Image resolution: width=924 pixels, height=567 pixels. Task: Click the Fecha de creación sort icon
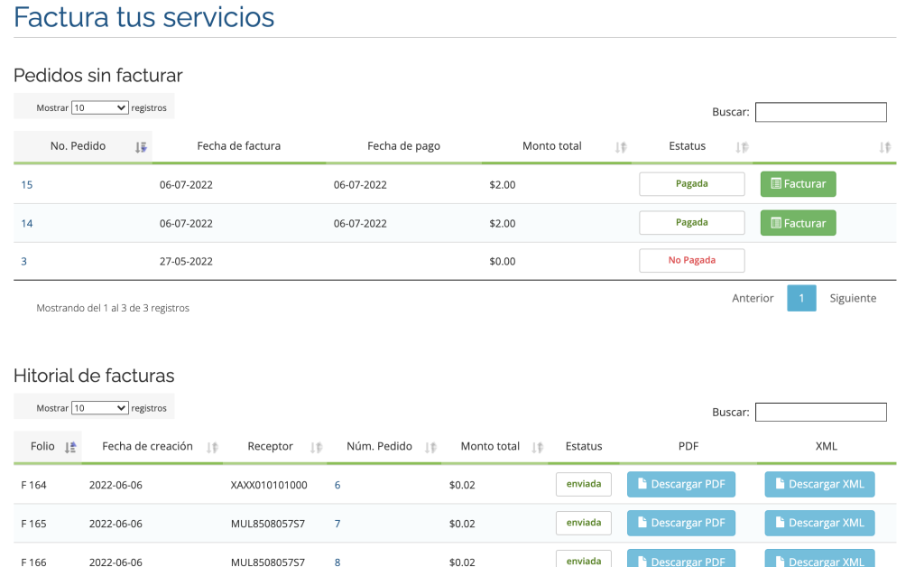coord(212,447)
